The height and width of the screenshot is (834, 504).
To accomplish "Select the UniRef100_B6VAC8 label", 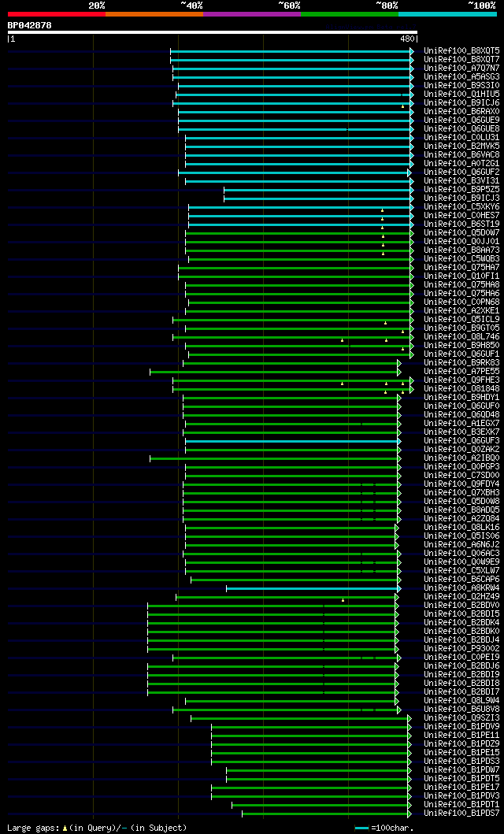I will (461, 155).
